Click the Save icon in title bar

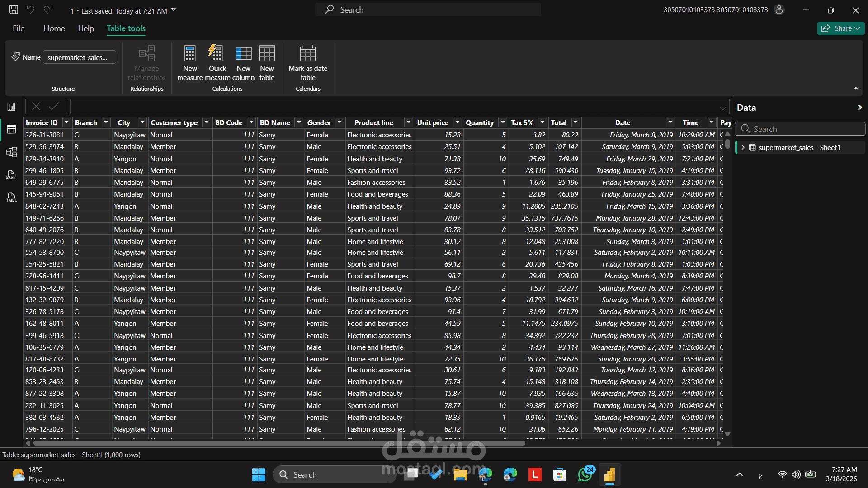pos(14,10)
